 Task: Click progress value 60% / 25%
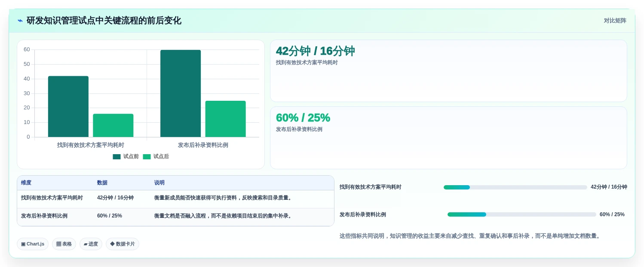tap(612, 214)
